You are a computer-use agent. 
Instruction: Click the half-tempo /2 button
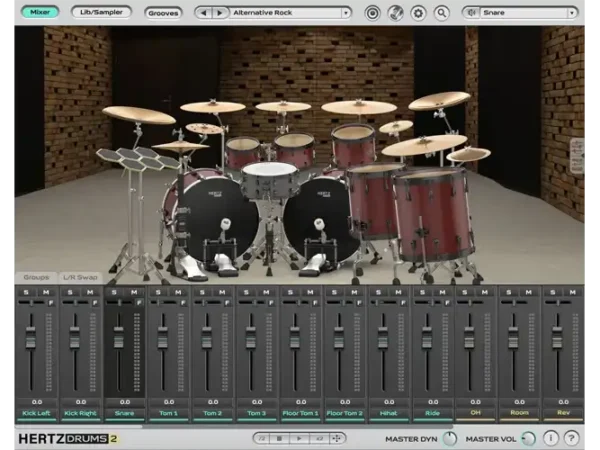262,439
